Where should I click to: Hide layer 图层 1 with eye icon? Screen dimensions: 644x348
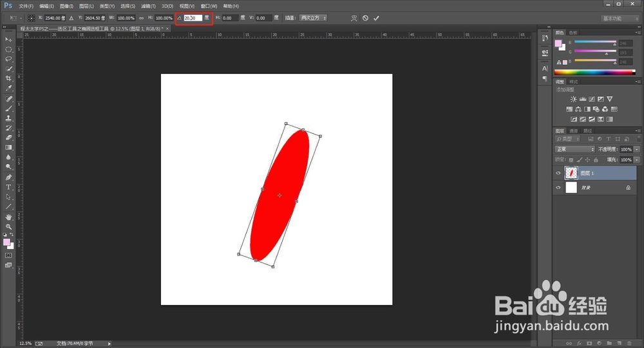pos(558,173)
